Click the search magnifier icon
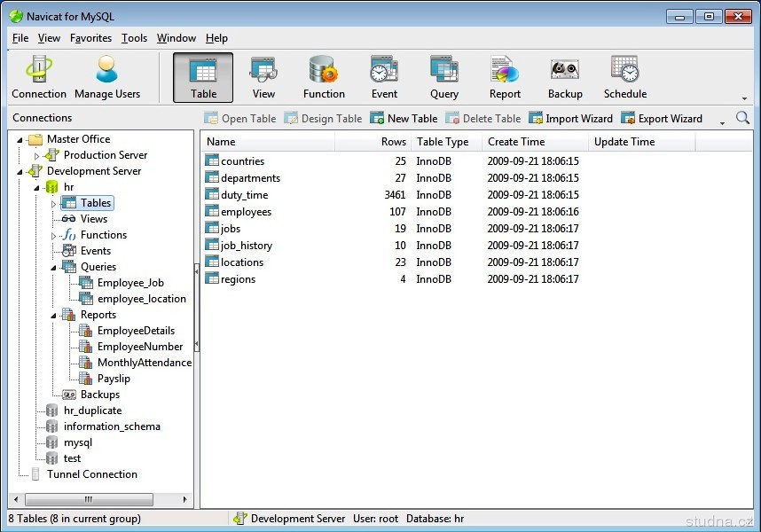 pyautogui.click(x=742, y=118)
